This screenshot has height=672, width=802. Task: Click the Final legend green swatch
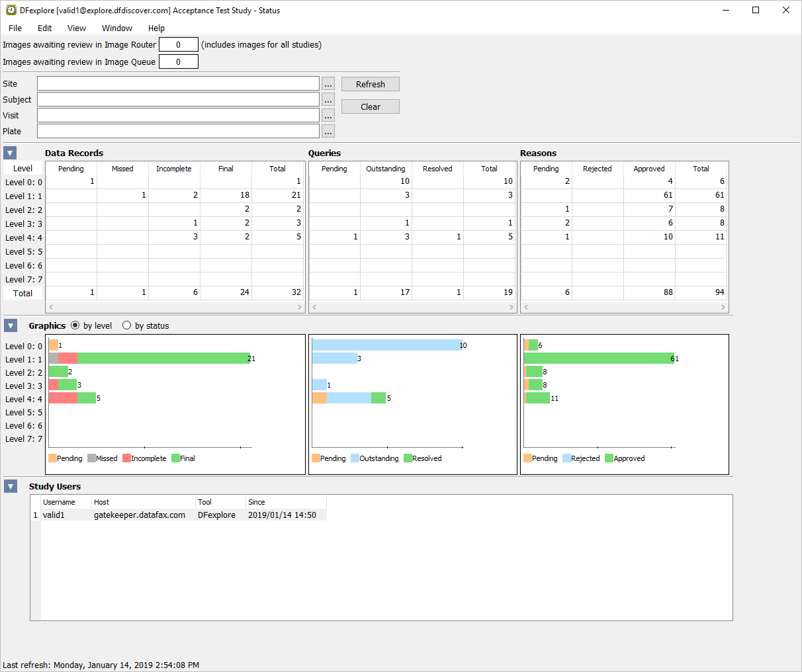pos(175,458)
